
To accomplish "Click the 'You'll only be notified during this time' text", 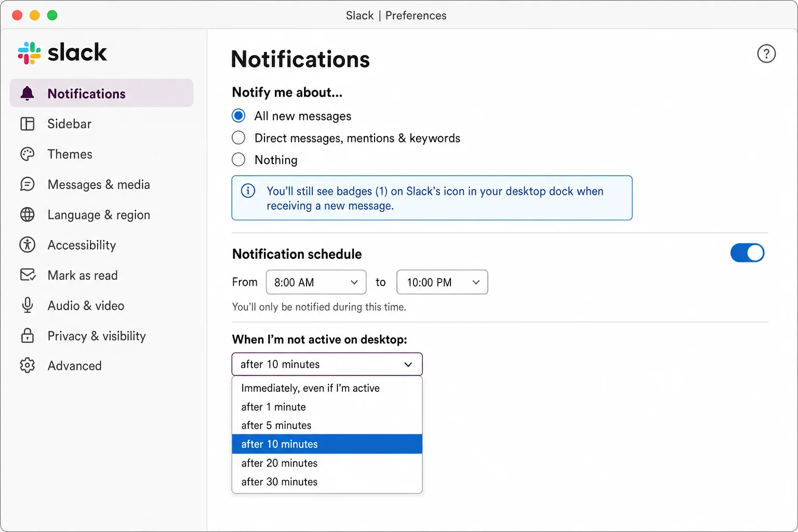I will (319, 307).
